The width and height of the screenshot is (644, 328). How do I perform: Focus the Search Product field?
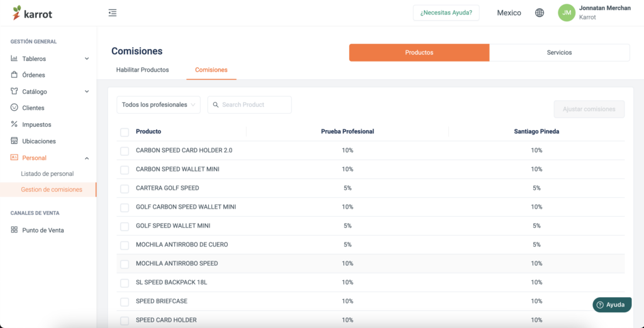pos(249,105)
